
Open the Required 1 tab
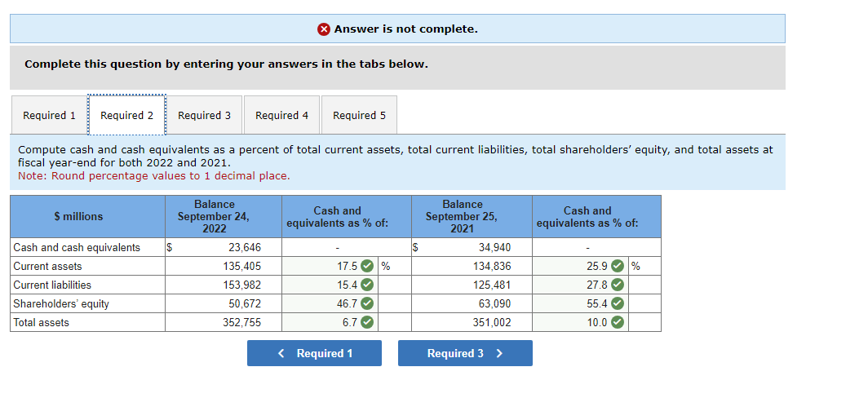point(49,115)
